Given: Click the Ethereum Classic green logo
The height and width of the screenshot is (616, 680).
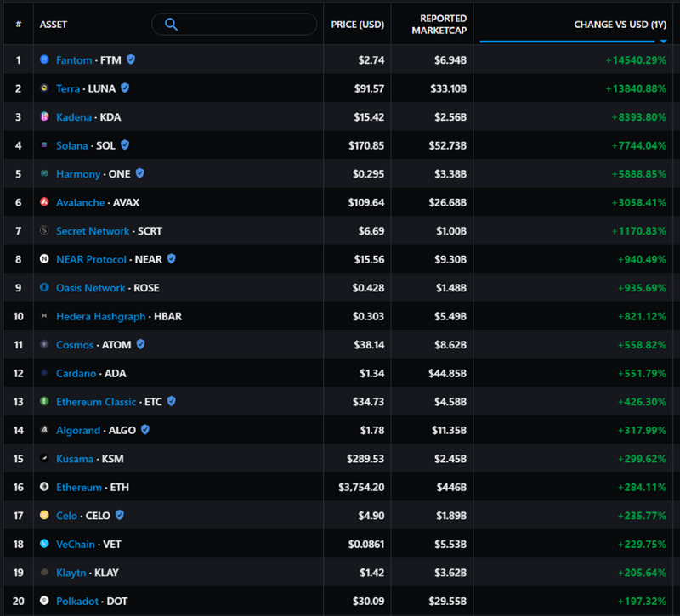Looking at the screenshot, I should click(44, 401).
